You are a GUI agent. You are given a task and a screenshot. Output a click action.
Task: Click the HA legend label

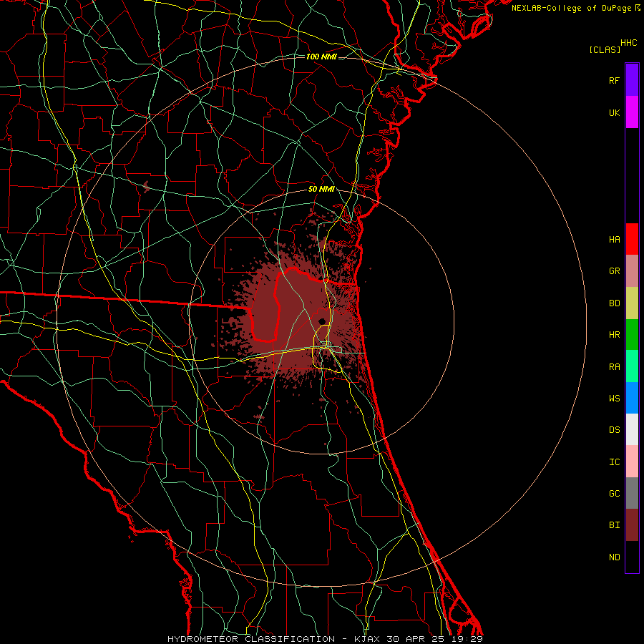click(614, 239)
